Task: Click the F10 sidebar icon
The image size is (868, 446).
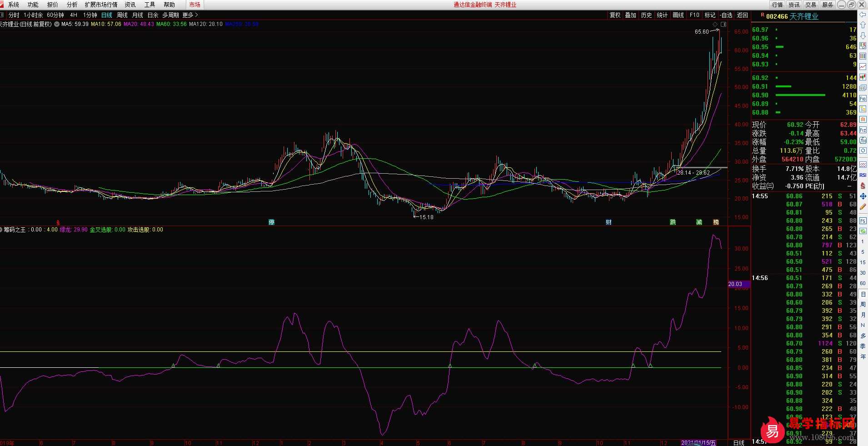Action: [x=863, y=99]
